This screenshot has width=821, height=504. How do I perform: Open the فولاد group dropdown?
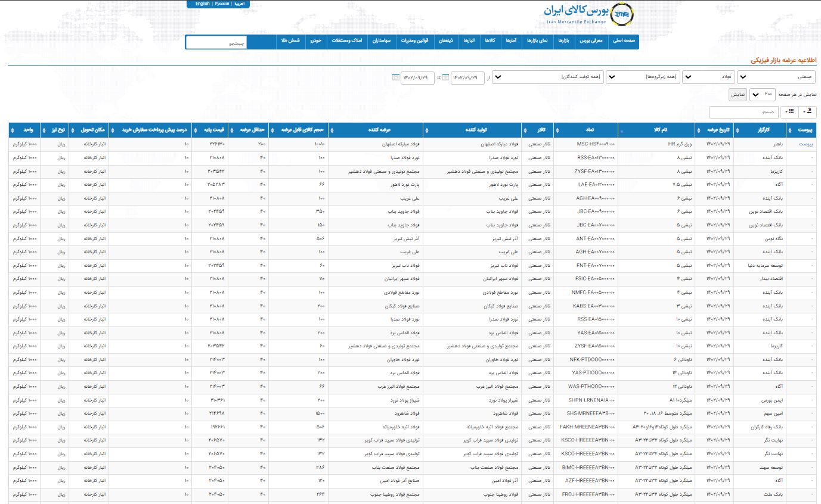tap(709, 77)
